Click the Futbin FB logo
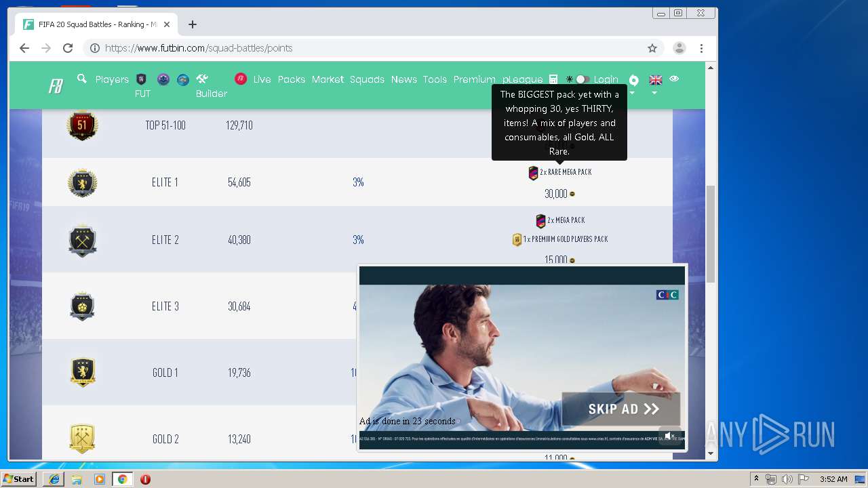The height and width of the screenshot is (488, 868). pyautogui.click(x=56, y=86)
